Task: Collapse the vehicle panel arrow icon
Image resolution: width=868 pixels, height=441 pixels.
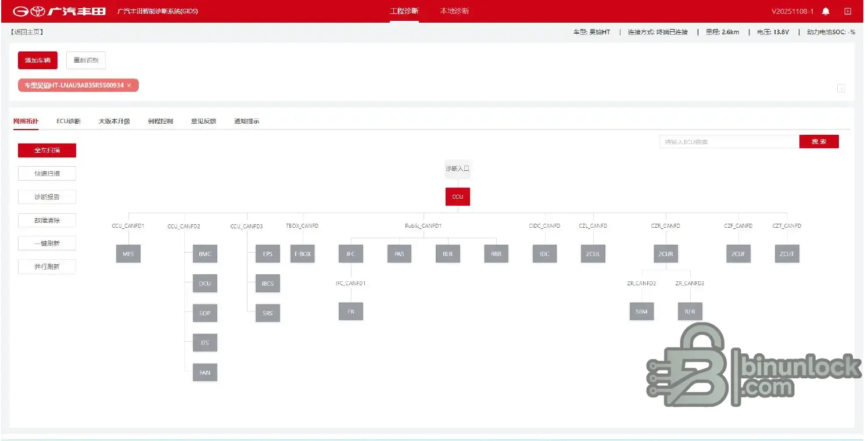Action: click(841, 88)
